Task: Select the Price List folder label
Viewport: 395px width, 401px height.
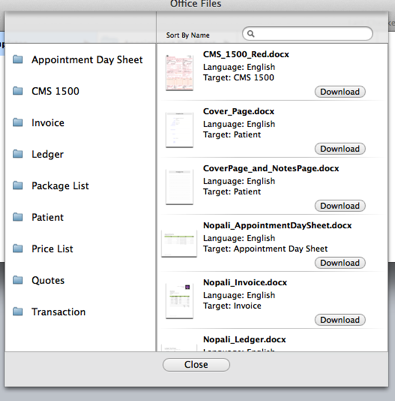Action: (52, 249)
